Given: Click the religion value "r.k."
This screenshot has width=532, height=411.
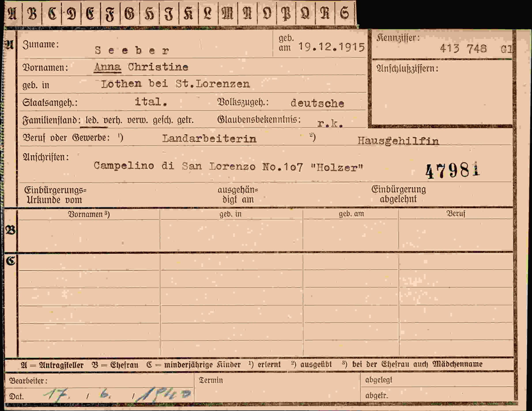Looking at the screenshot, I should (x=330, y=124).
